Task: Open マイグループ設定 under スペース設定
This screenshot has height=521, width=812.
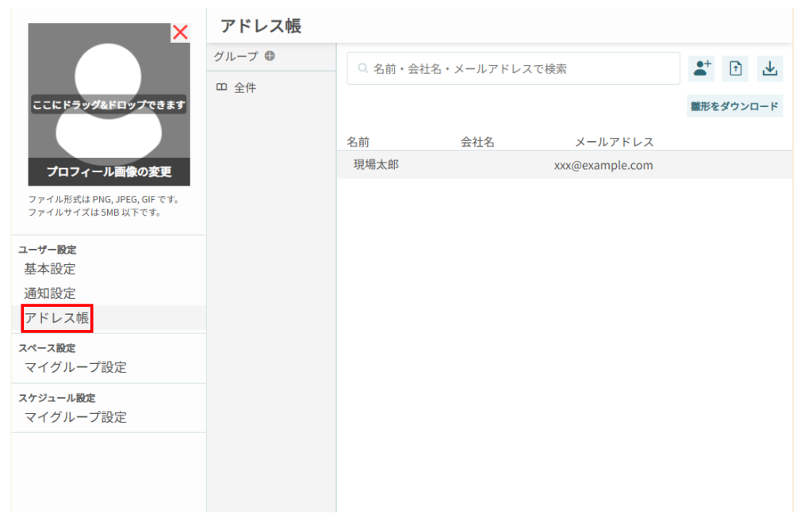Action: tap(75, 367)
